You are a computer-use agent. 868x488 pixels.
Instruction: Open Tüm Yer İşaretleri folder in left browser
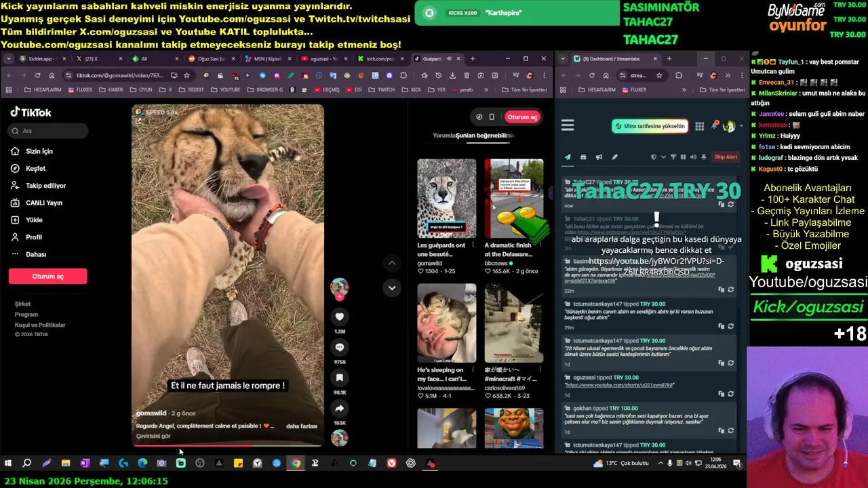coord(524,89)
